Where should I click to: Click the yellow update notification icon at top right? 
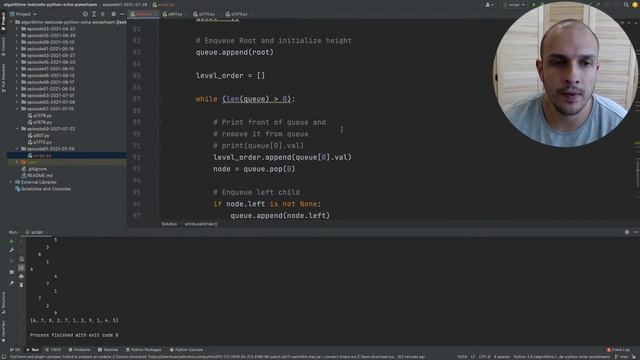[635, 4]
